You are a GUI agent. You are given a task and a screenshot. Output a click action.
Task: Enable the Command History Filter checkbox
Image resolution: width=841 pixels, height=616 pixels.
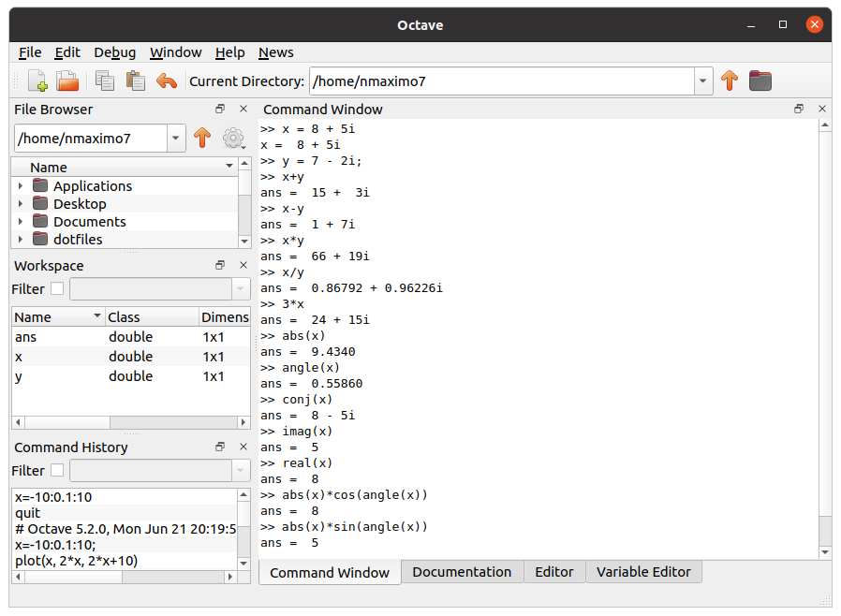pos(57,471)
